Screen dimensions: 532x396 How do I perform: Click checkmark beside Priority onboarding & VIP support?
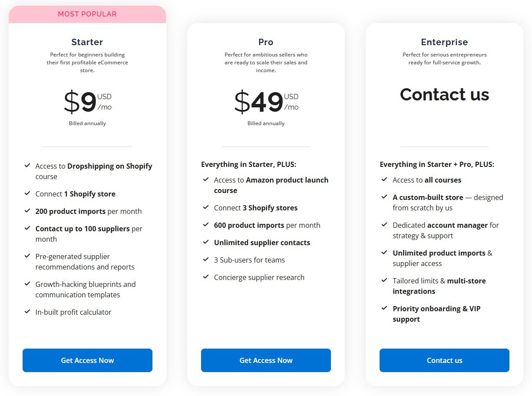click(x=384, y=308)
